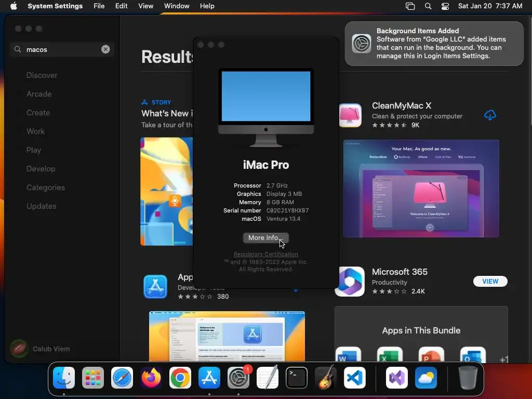Open Trash from the Dock
The width and height of the screenshot is (532, 399).
(x=468, y=378)
